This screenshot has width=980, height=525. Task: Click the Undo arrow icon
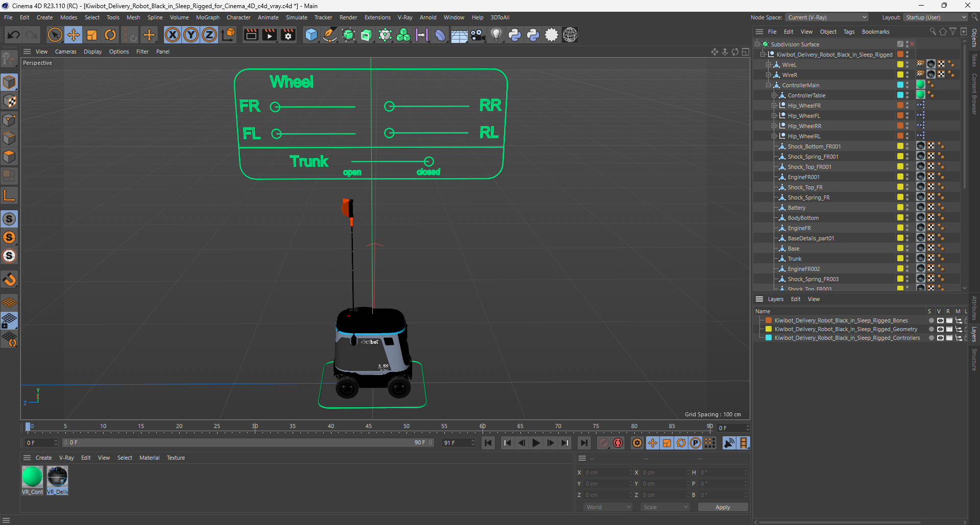coord(14,35)
